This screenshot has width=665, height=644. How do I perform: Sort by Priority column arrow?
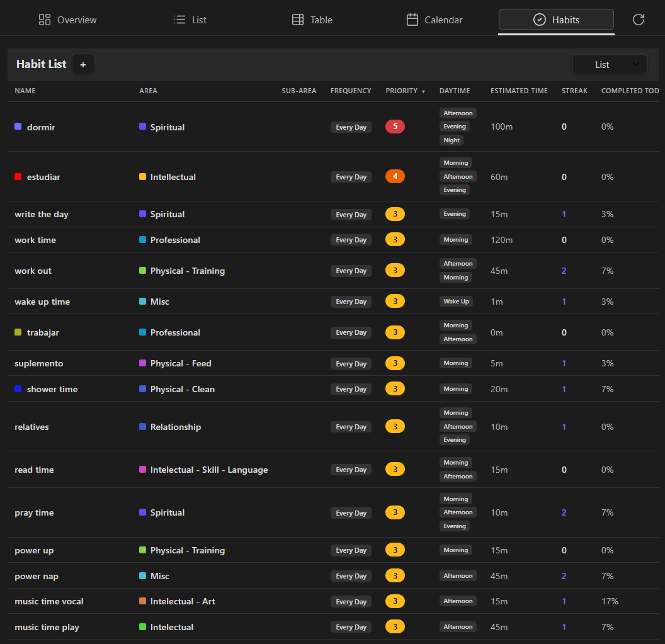click(423, 91)
